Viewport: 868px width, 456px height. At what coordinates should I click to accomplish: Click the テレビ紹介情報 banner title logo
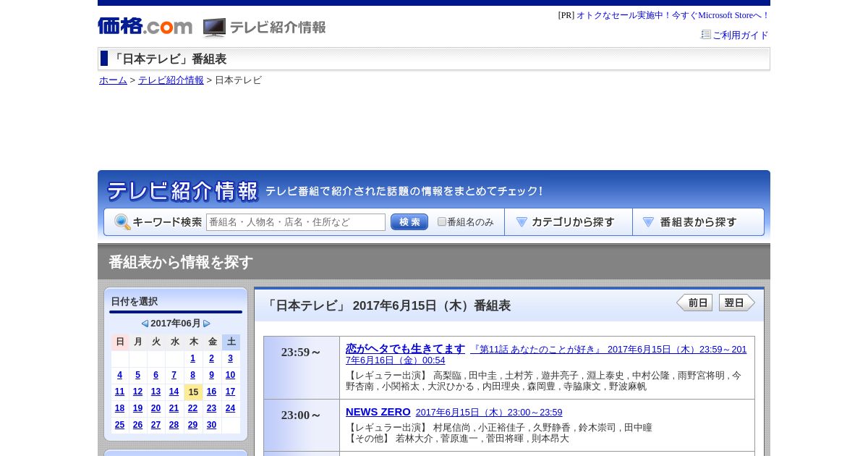[182, 191]
